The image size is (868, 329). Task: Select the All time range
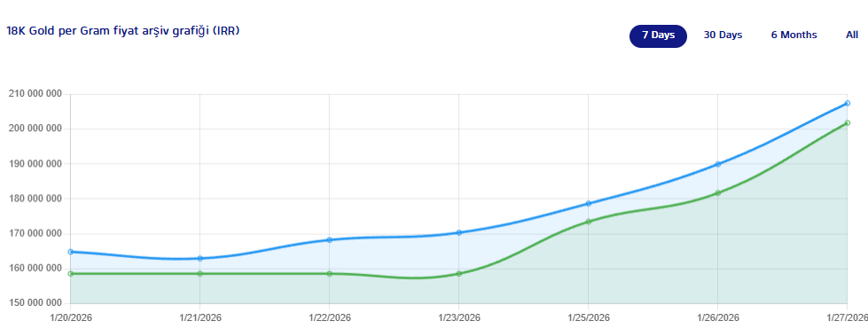click(x=852, y=35)
